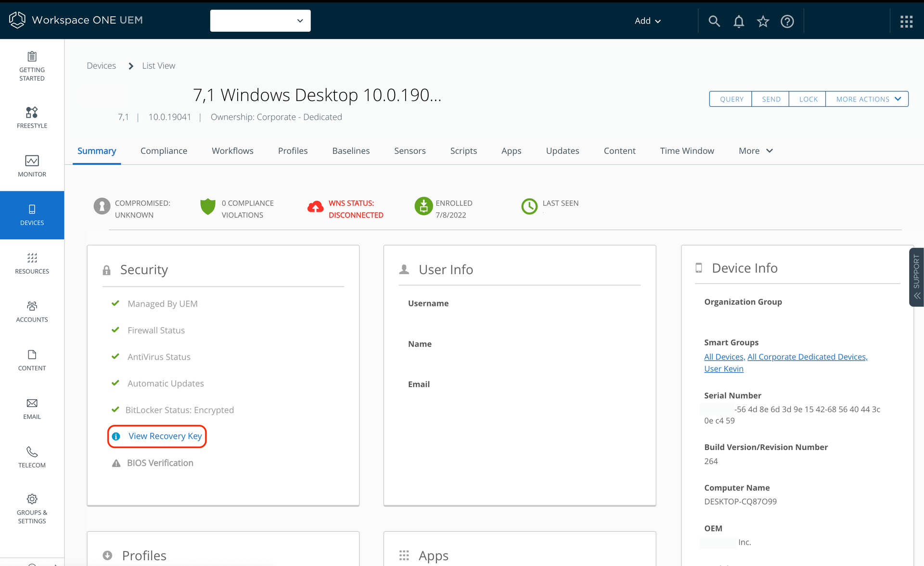The width and height of the screenshot is (924, 566).
Task: Expand the organization group dropdown
Action: pyautogui.click(x=260, y=21)
